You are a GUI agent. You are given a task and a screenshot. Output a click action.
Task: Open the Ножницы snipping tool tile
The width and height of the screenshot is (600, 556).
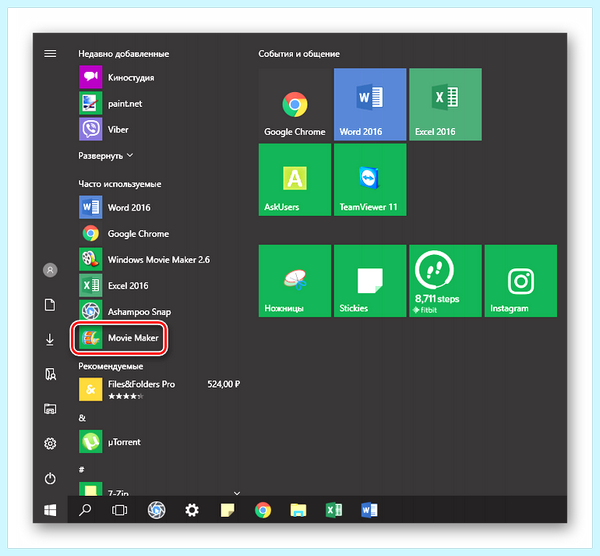[x=295, y=281]
